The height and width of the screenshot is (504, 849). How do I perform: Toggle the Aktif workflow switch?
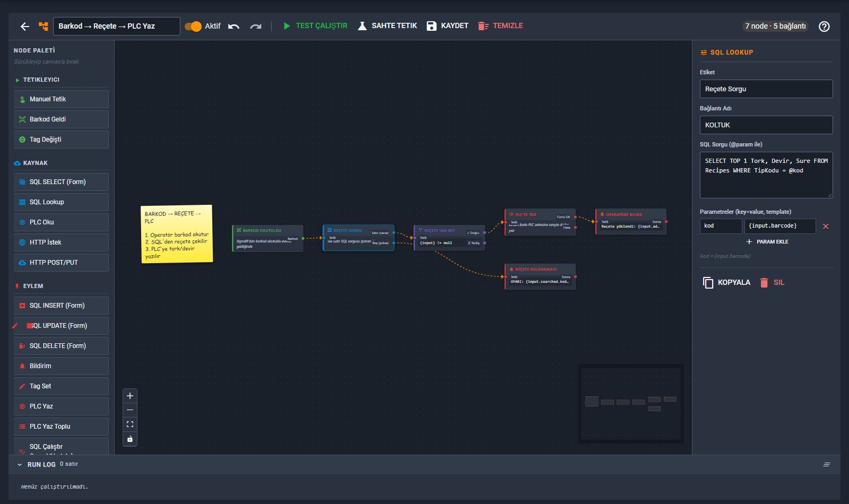tap(193, 26)
